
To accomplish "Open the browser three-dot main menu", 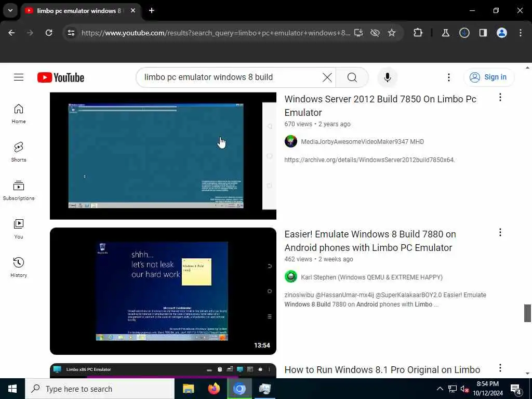I will (521, 33).
